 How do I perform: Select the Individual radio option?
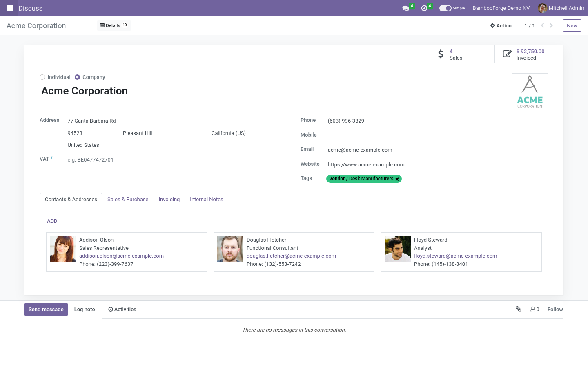(x=42, y=77)
